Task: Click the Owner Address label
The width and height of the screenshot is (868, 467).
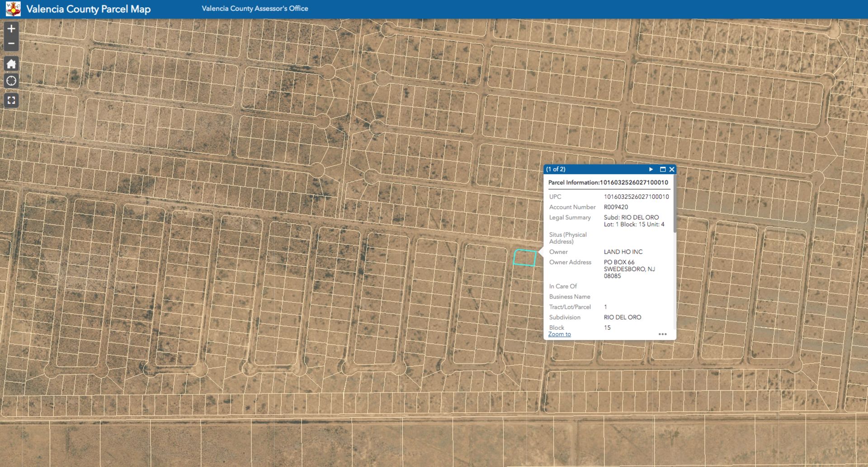Action: [570, 262]
